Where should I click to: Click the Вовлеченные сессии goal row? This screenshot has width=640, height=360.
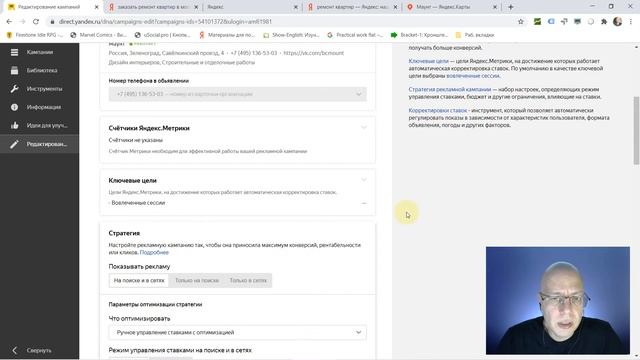(x=238, y=203)
